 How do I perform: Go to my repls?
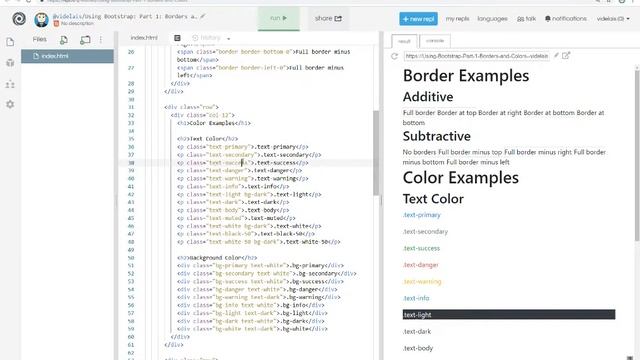(457, 19)
